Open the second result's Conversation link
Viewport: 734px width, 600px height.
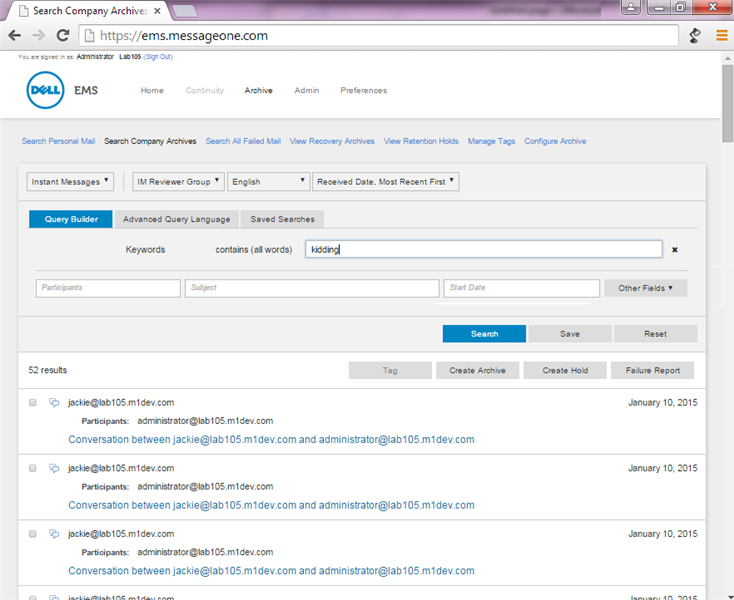[271, 505]
